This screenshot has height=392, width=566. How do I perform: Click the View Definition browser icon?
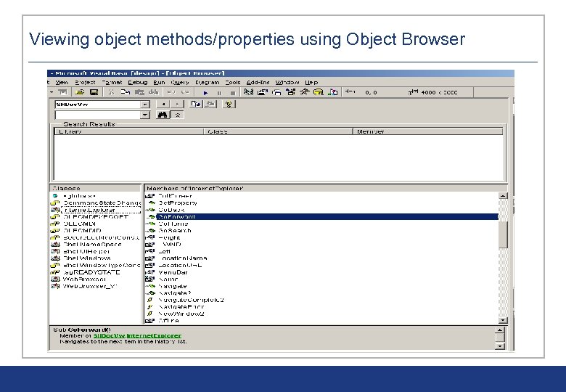(x=210, y=104)
